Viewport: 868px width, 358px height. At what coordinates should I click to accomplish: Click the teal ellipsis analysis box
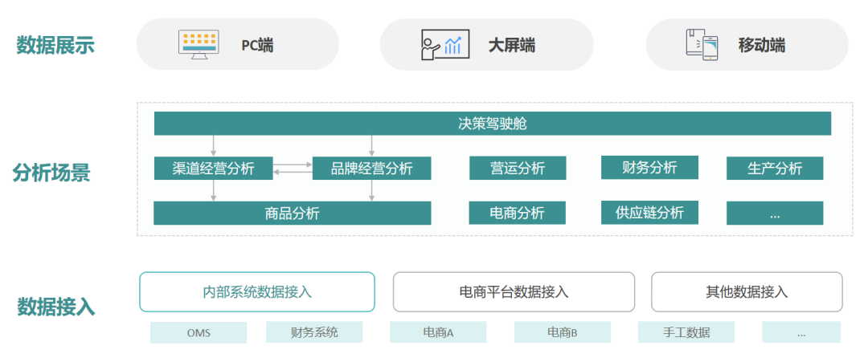pos(775,214)
